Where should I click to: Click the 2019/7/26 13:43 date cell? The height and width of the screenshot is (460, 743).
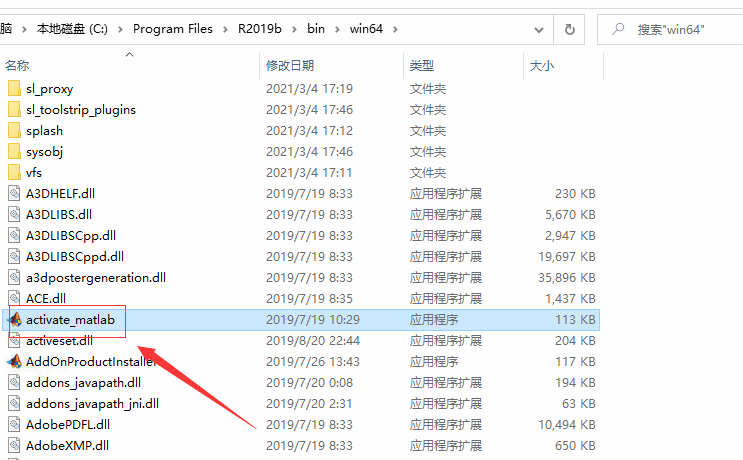point(313,361)
